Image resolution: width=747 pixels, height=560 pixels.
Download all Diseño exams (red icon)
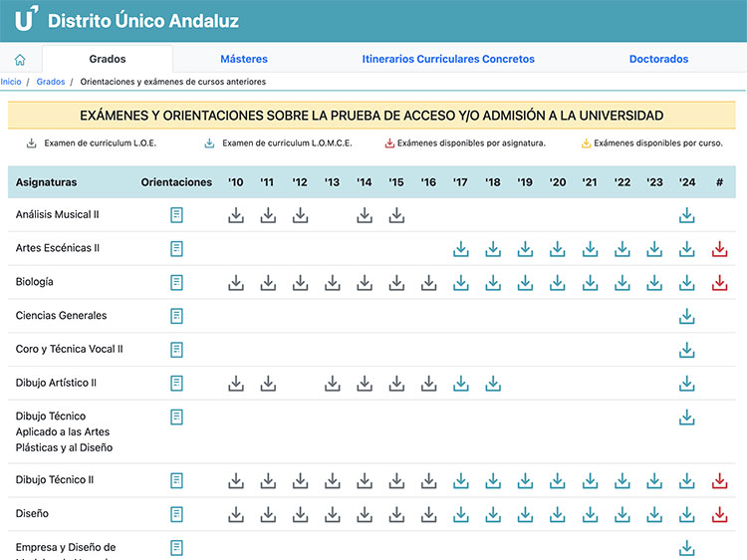[x=720, y=515]
